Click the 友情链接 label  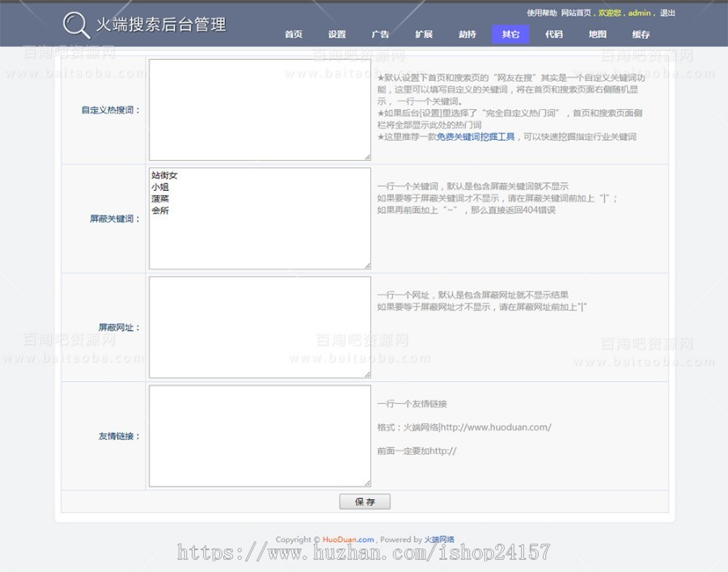click(x=119, y=436)
